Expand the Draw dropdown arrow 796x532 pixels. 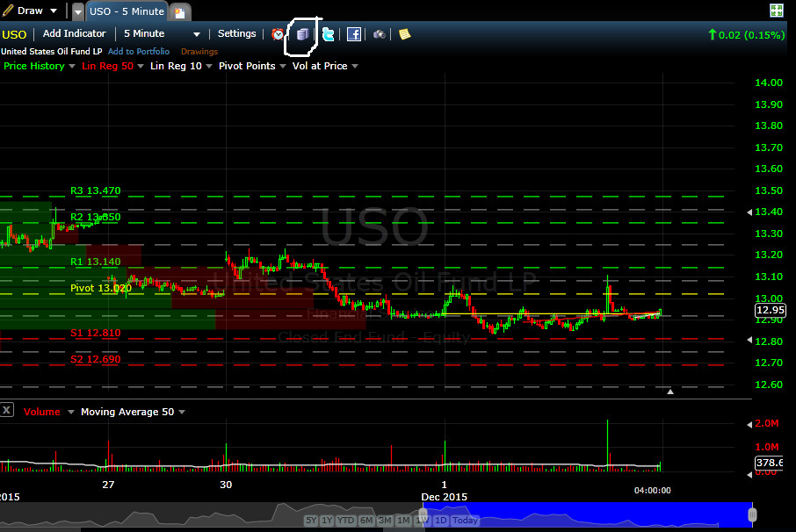click(x=54, y=11)
